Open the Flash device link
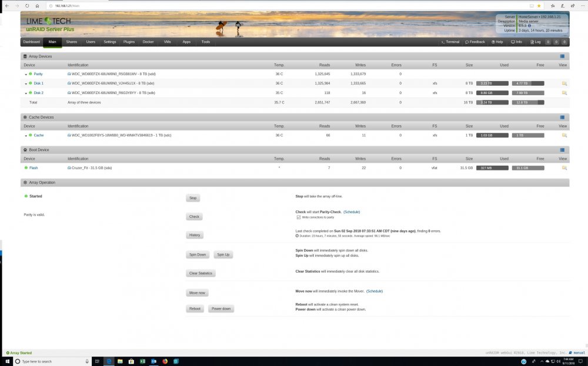This screenshot has width=588, height=366. pyautogui.click(x=34, y=168)
